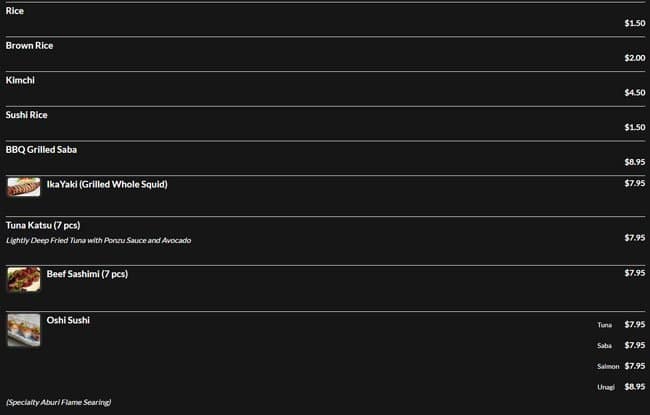The width and height of the screenshot is (650, 415).
Task: Click the Sushi Rice item name
Action: (x=27, y=115)
